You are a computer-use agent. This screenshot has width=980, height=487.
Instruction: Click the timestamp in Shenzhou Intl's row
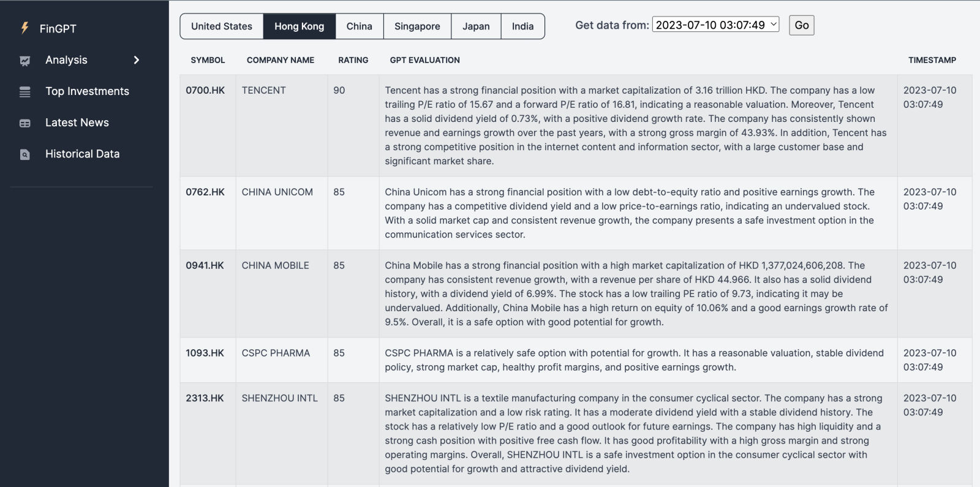[x=930, y=405]
